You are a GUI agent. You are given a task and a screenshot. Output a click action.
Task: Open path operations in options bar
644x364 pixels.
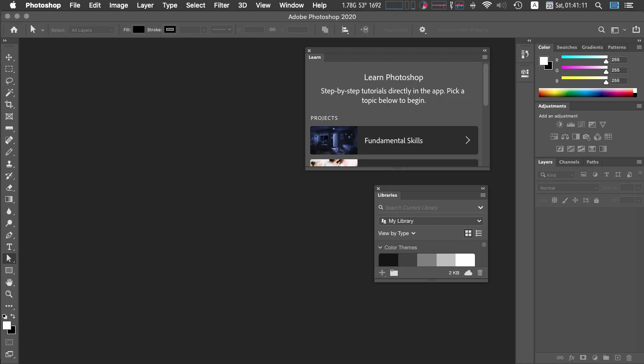click(325, 29)
